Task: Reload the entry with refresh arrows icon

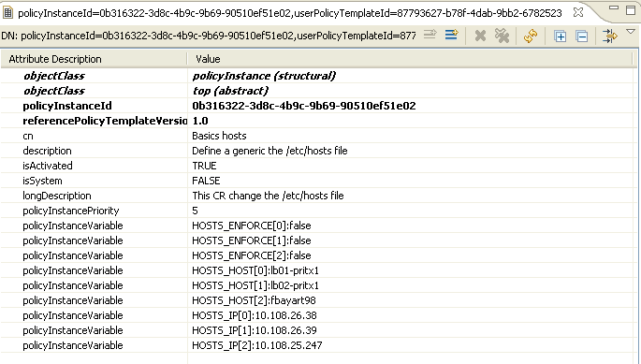Action: (x=531, y=36)
